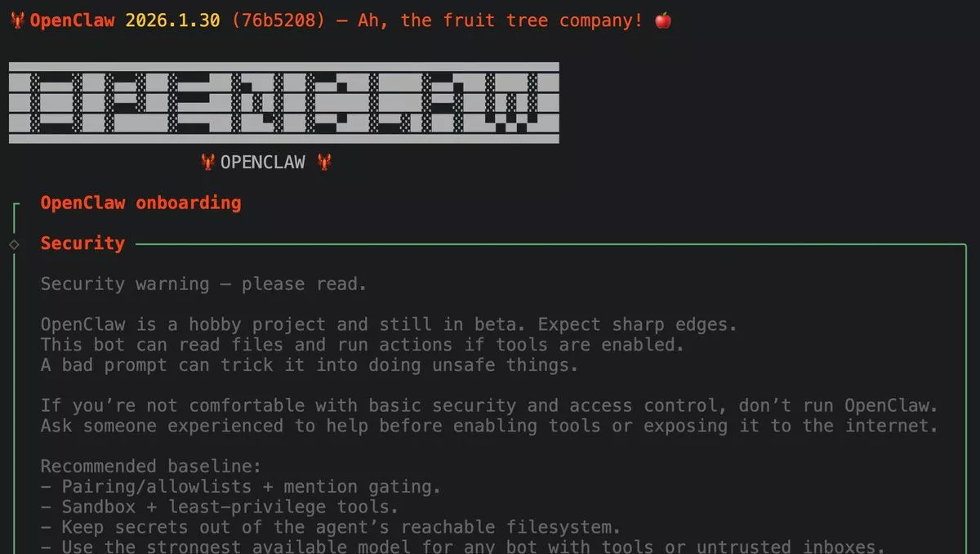Click the 'Security warning — please read' line
Viewport: 980px width, 554px height.
(203, 284)
